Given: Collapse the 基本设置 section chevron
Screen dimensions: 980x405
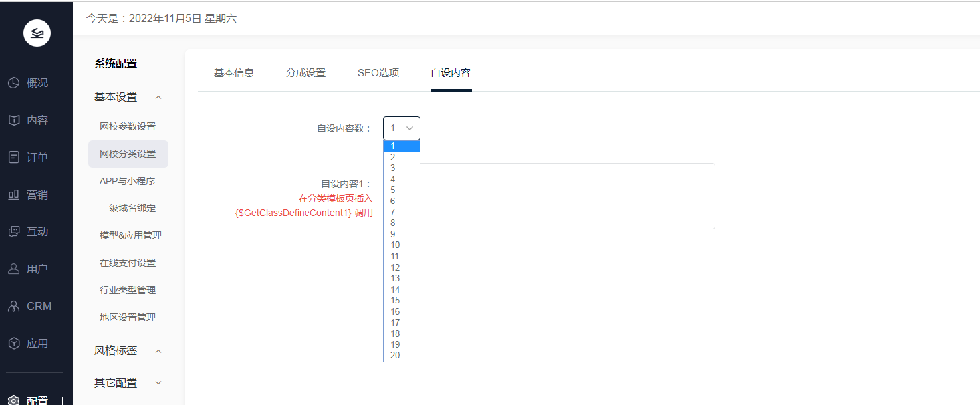Looking at the screenshot, I should click(x=158, y=97).
